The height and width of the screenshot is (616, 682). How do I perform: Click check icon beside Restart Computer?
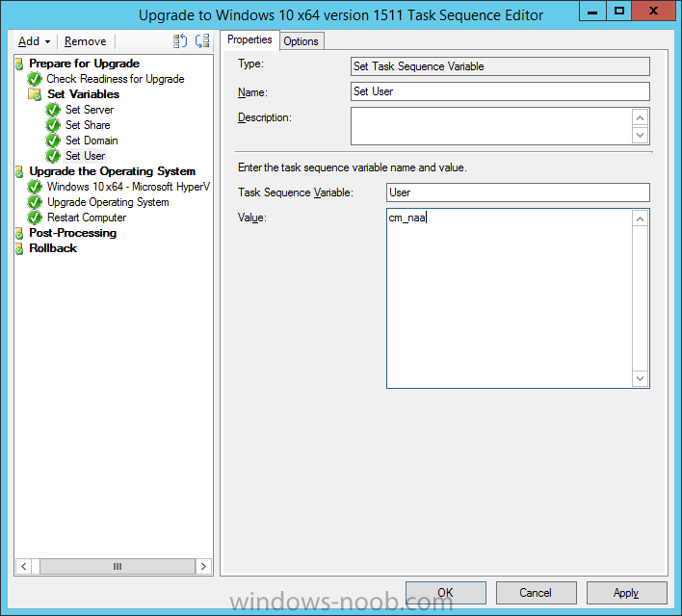(35, 218)
